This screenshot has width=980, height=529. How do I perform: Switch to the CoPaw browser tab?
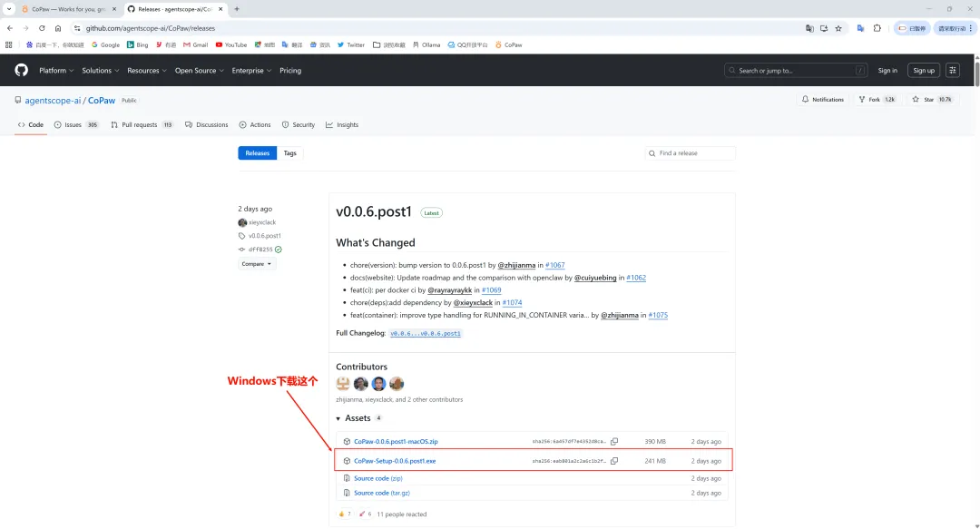tap(67, 9)
